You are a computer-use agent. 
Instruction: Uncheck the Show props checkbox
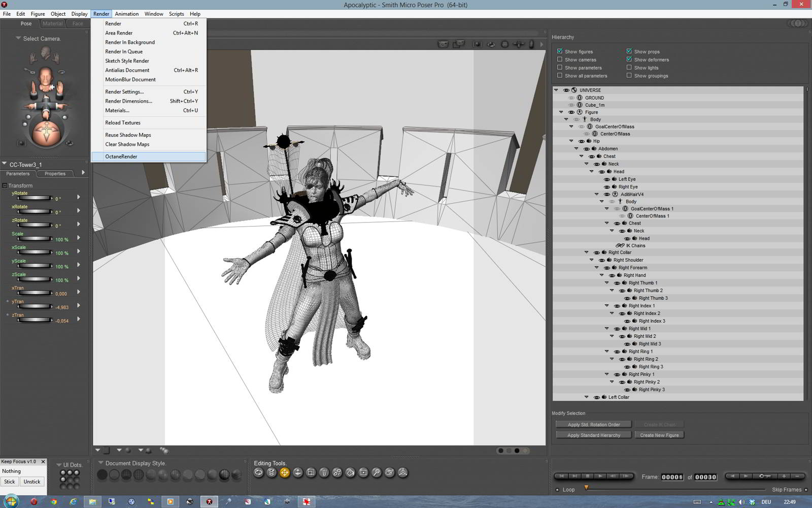click(629, 51)
